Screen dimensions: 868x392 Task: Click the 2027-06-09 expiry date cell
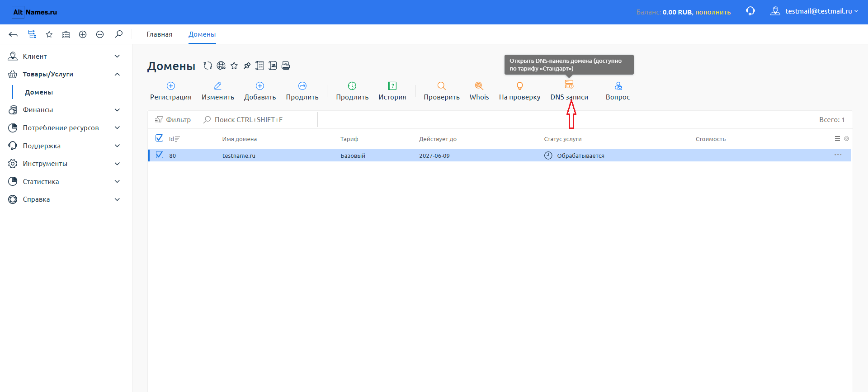point(434,156)
